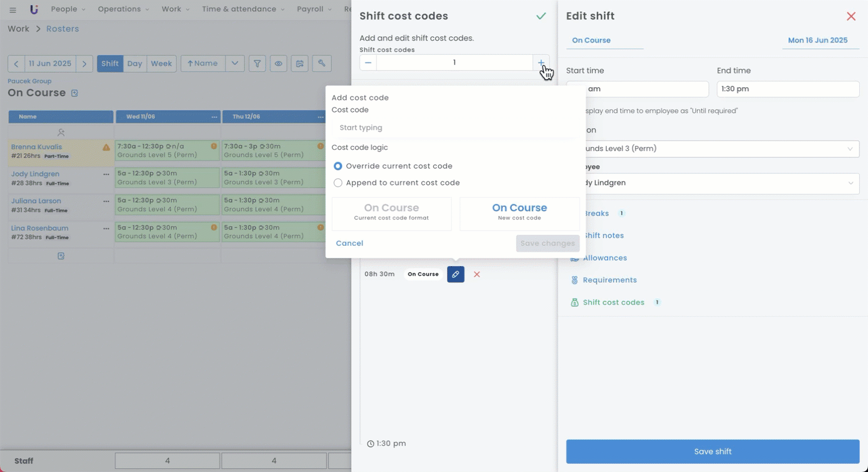
Task: Increase shift cost codes with plus button
Action: pyautogui.click(x=541, y=63)
